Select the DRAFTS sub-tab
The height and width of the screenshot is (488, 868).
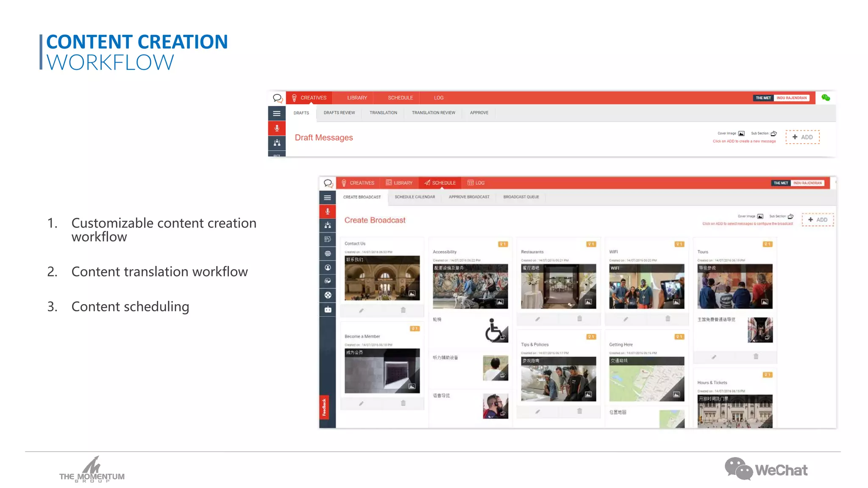pos(301,113)
